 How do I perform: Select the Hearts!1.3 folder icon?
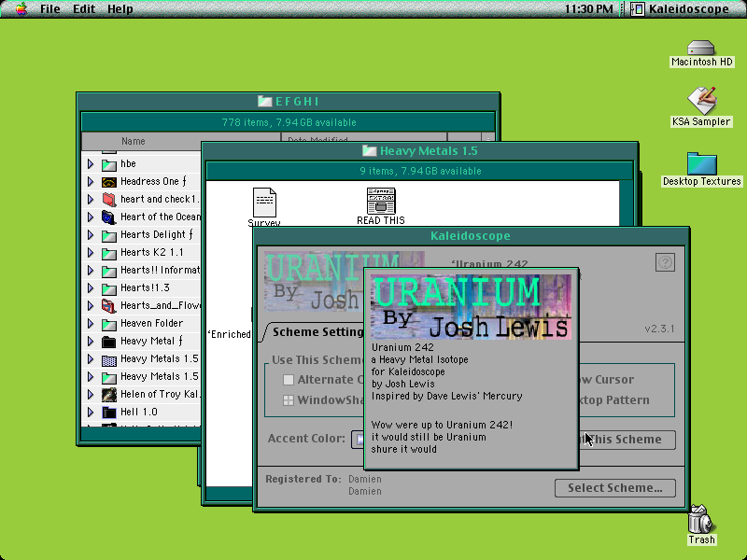(x=109, y=288)
